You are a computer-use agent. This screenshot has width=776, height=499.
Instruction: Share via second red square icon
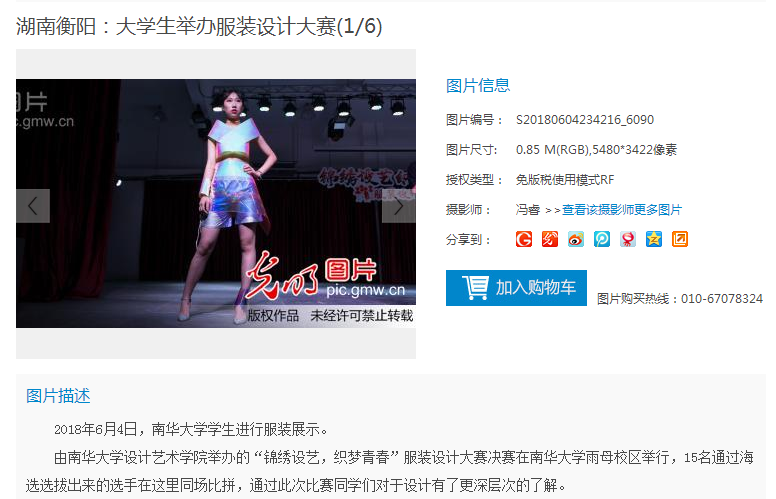550,239
